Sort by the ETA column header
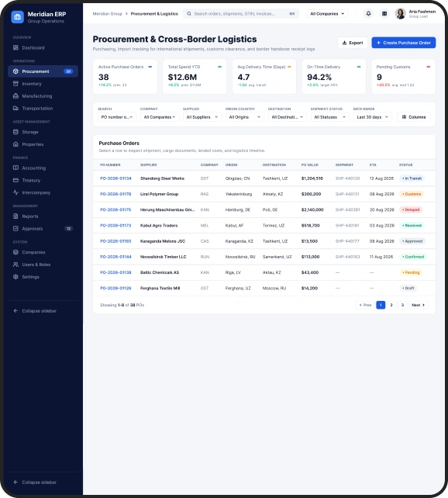Image resolution: width=448 pixels, height=498 pixels. tap(373, 164)
